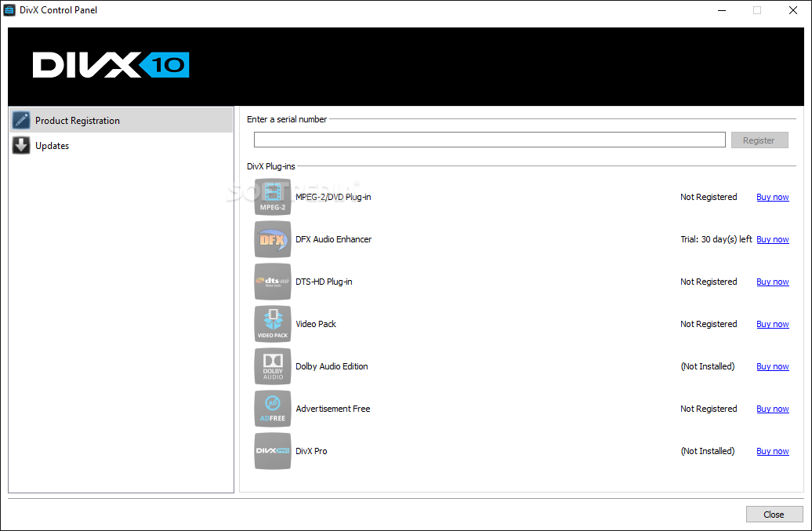This screenshot has height=531, width=812.
Task: Click the Updates download arrow icon
Action: point(21,146)
